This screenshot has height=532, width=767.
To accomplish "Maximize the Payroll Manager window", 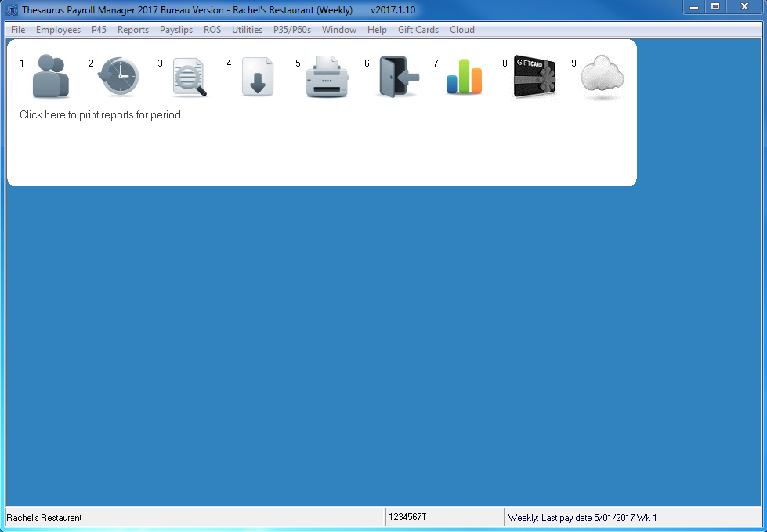I will [x=715, y=7].
